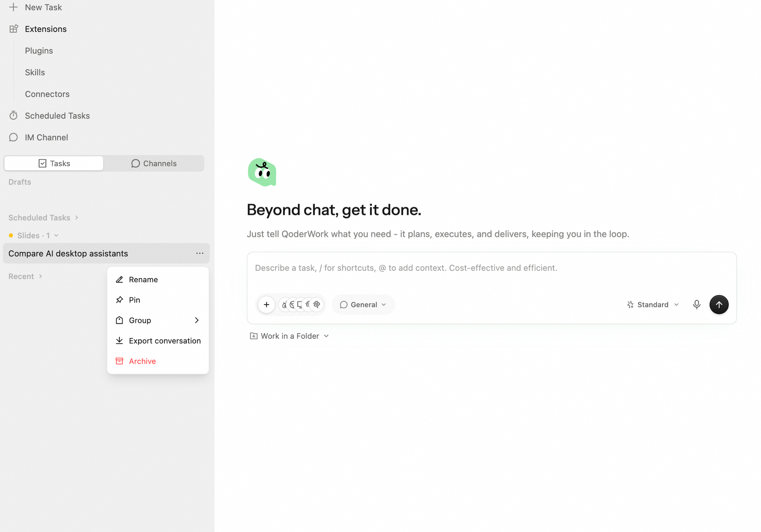Open the Work in a Folder dropdown
The image size is (761, 532).
coord(289,336)
